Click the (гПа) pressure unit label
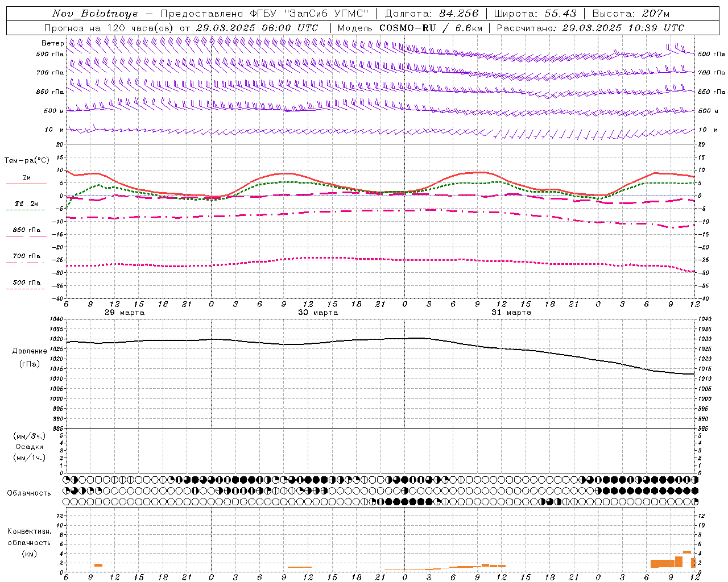 (30, 364)
